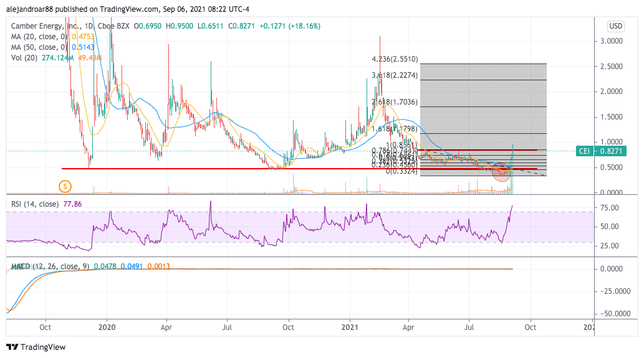Click the 2021 label on the time axis
644x358 pixels.
pos(350,327)
